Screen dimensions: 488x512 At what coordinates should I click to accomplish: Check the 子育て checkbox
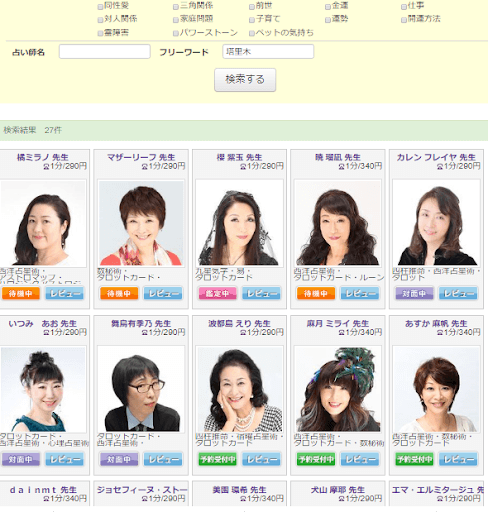[x=252, y=20]
